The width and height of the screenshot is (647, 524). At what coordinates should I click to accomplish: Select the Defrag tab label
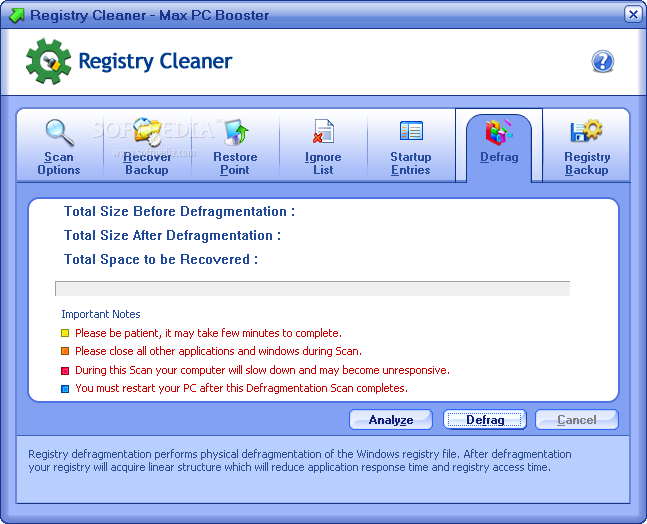[x=499, y=157]
